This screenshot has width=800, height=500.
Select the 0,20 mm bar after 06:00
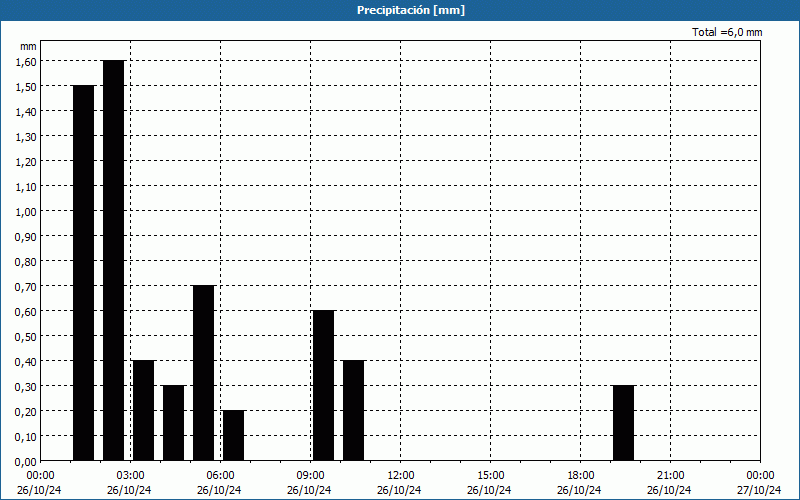pos(234,436)
